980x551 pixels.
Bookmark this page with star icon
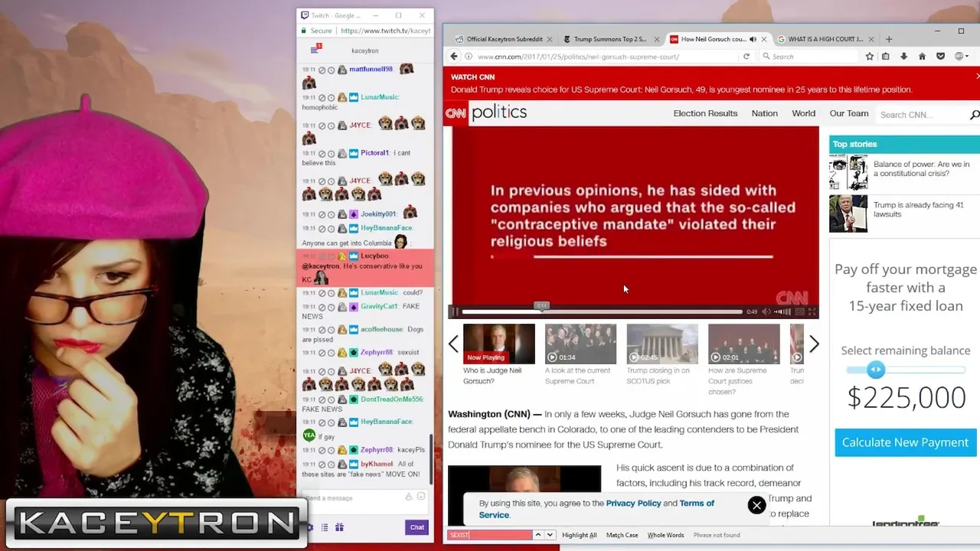tap(870, 56)
